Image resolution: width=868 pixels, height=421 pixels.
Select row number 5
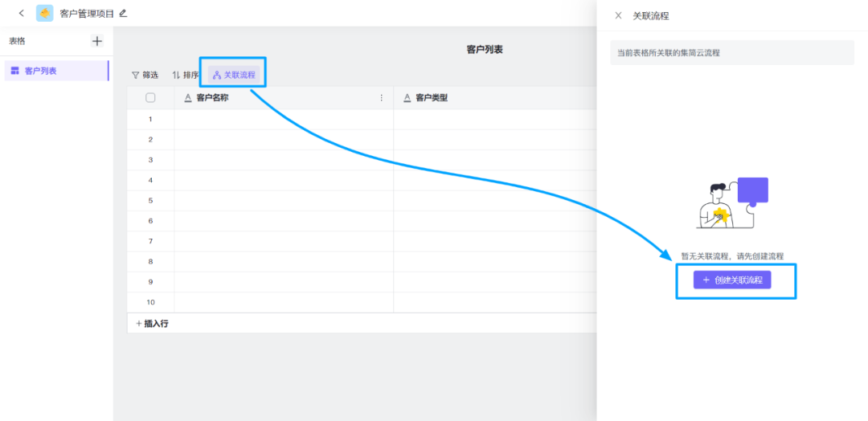150,201
